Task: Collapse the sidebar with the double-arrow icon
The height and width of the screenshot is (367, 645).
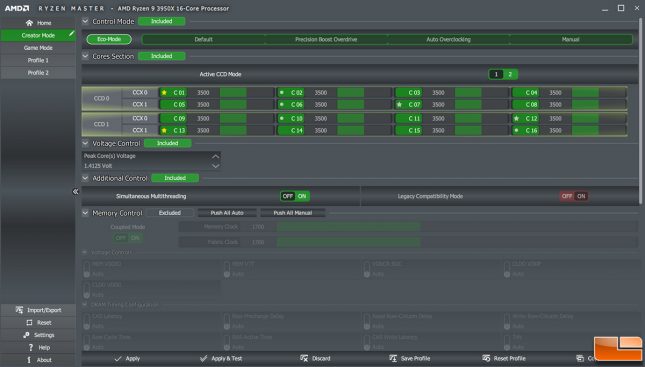Action: [75, 191]
